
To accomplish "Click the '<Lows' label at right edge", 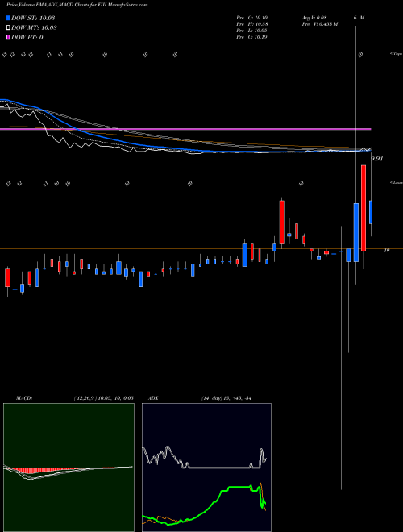I will (x=397, y=182).
